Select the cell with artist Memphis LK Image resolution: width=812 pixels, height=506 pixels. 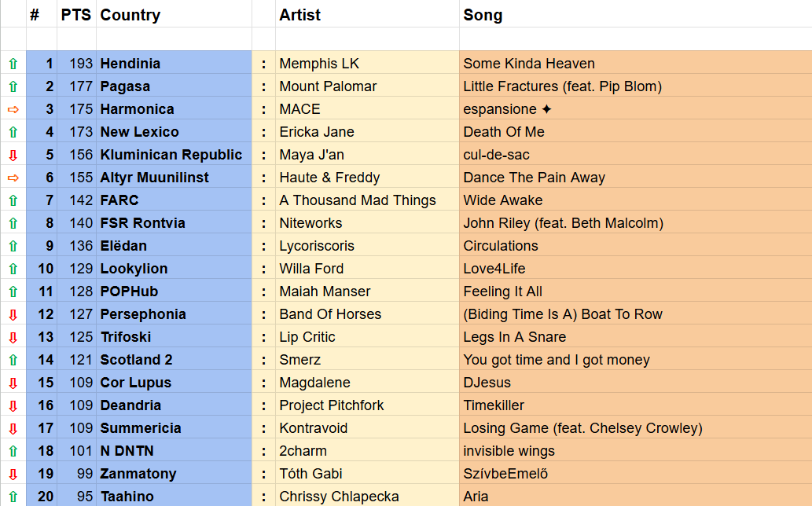pos(319,64)
